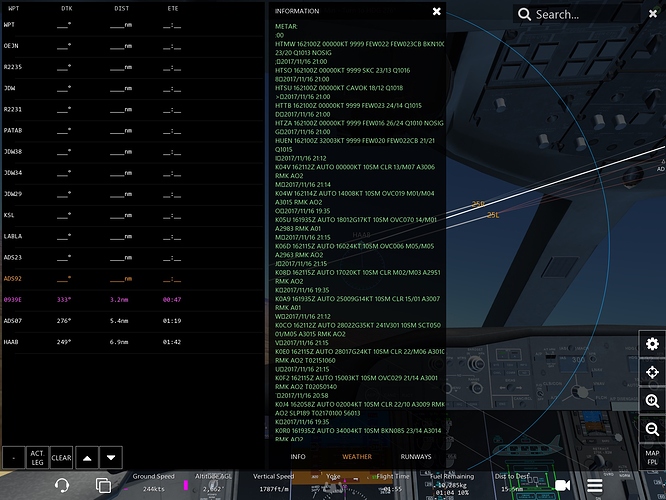
Task: Remove waypoint with minus button
Action: (x=14, y=458)
